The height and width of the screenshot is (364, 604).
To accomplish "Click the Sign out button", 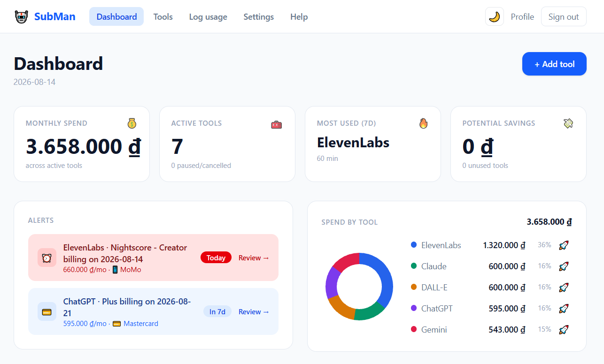I will pos(564,17).
